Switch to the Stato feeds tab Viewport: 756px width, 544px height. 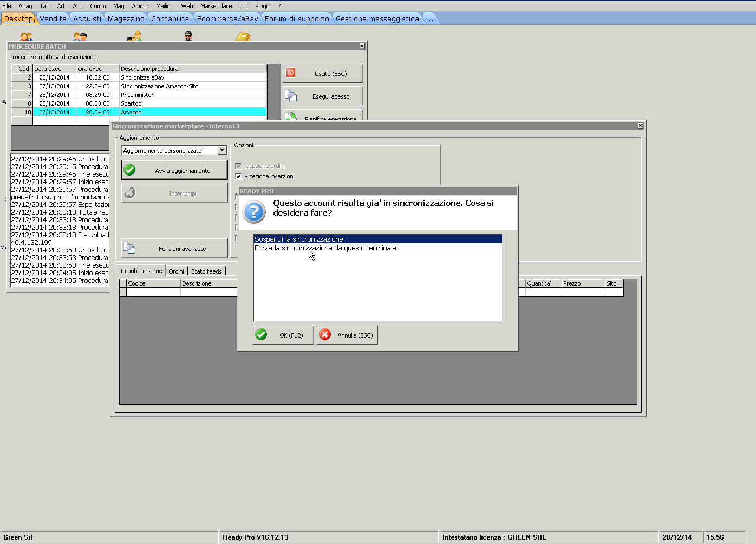[x=206, y=271]
